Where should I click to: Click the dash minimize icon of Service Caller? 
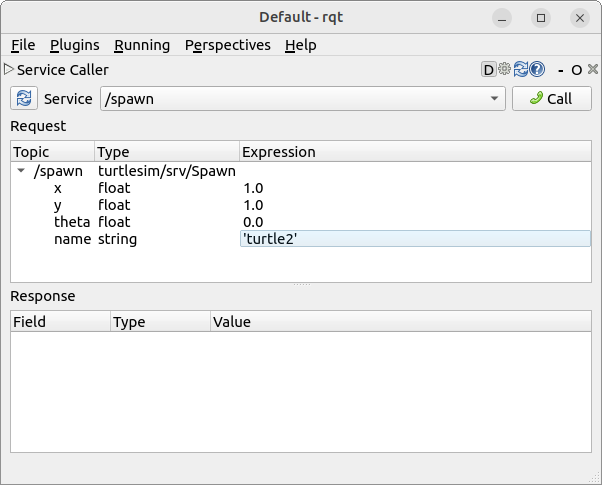point(562,70)
